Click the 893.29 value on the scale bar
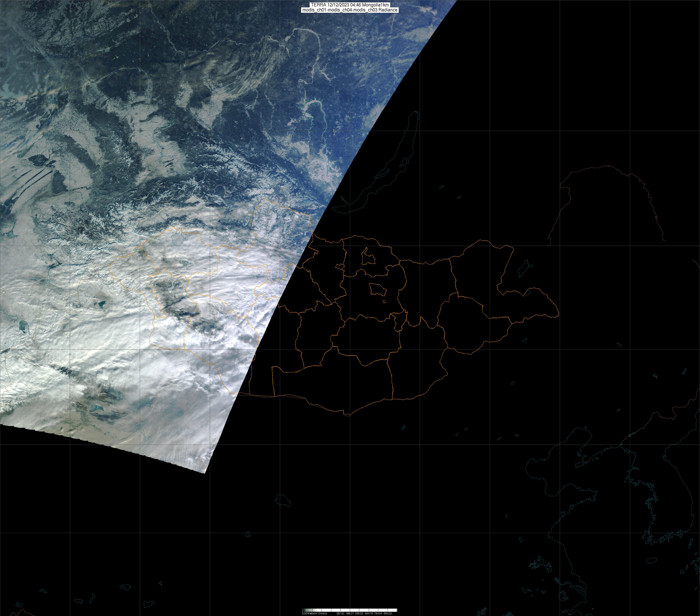Screen dimensions: 700x616 (x=388, y=613)
